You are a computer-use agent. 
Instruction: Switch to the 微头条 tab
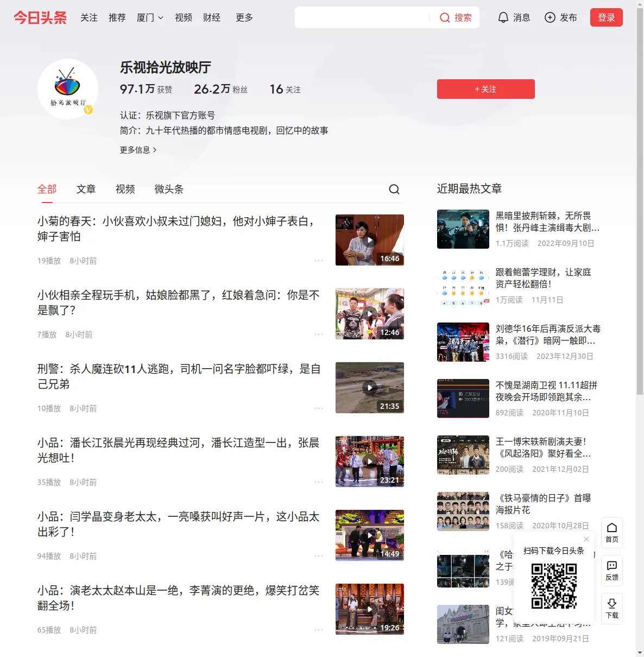169,189
